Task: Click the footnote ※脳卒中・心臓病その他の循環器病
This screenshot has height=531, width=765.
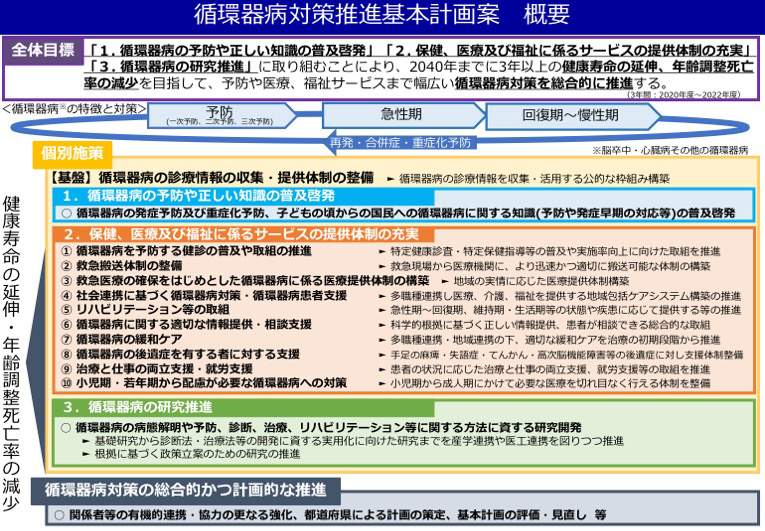Action: 670,150
